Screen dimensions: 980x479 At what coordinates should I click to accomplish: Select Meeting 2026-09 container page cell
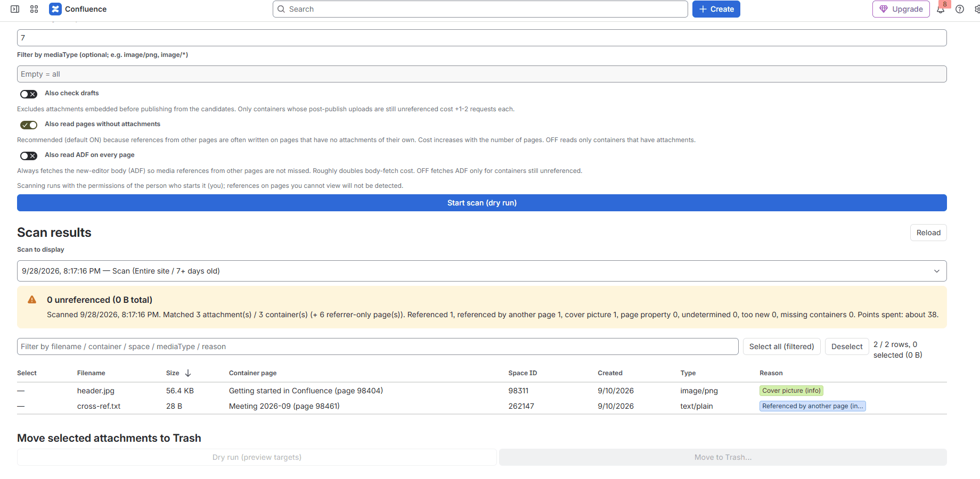(284, 406)
